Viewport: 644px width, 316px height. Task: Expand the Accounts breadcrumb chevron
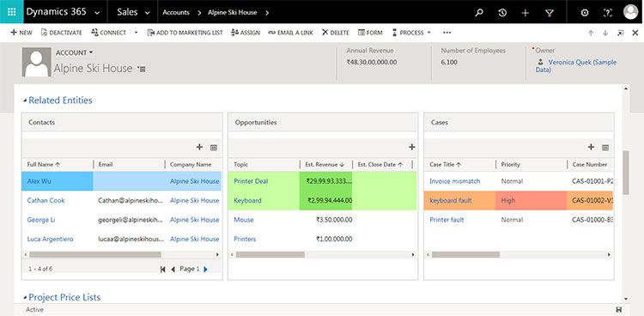pyautogui.click(x=199, y=12)
